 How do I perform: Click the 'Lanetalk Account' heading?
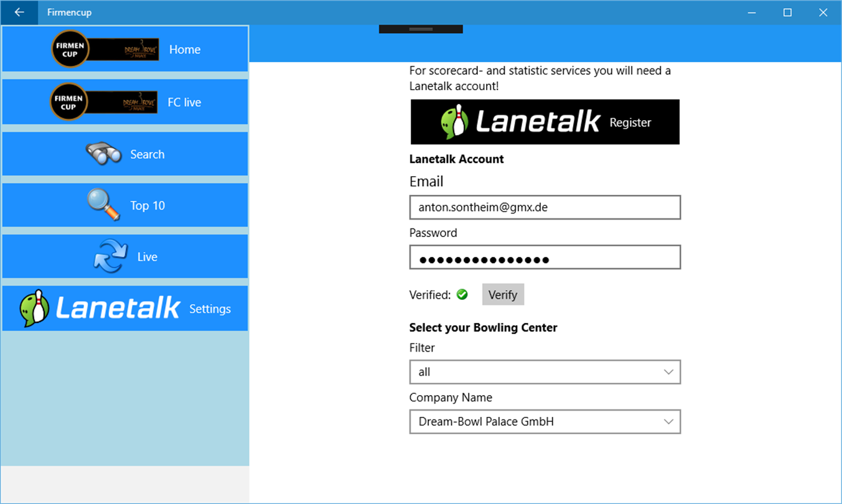tap(456, 159)
